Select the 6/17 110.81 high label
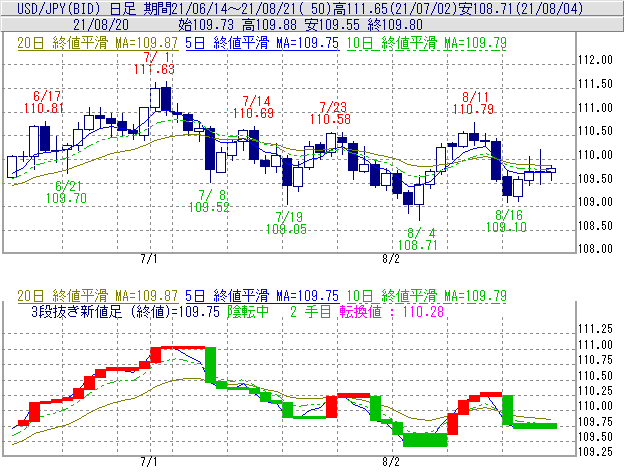This screenshot has height=475, width=624. click(x=44, y=102)
